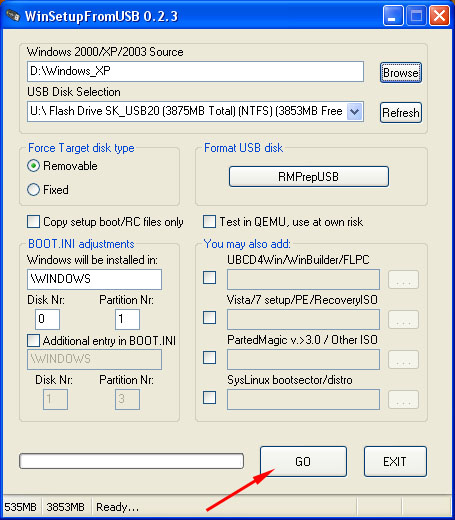Check the PartedMagic / Other ISO box
The width and height of the screenshot is (455, 520).
tap(209, 357)
